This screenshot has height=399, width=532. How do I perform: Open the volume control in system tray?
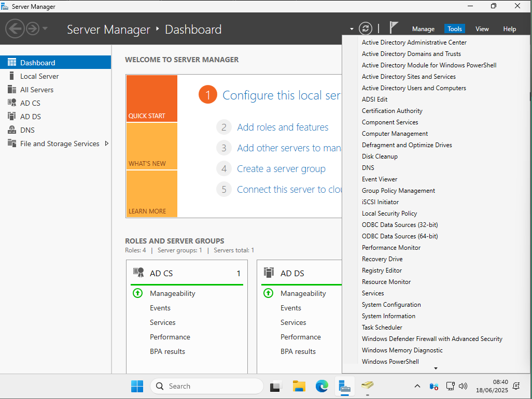[463, 386]
